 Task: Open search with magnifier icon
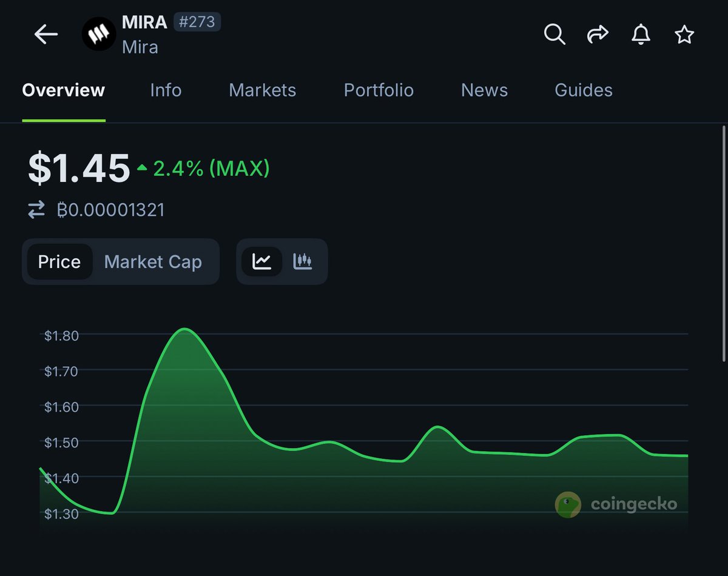[x=554, y=35]
